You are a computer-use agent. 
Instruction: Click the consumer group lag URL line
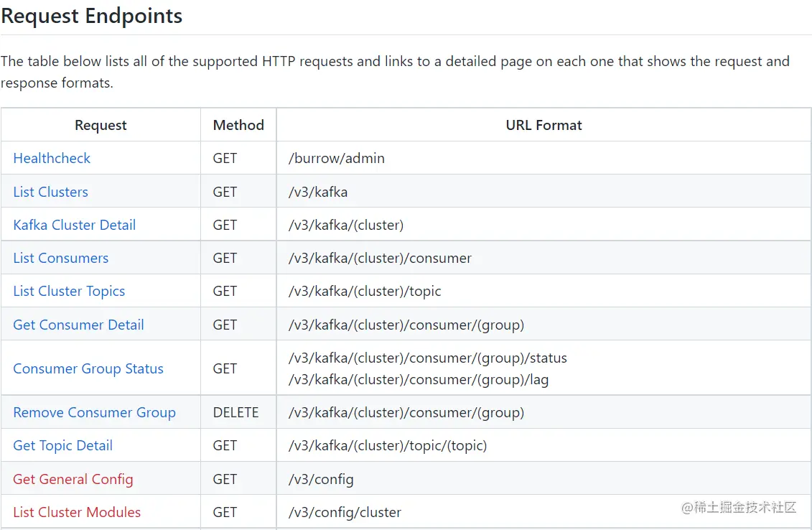click(419, 380)
